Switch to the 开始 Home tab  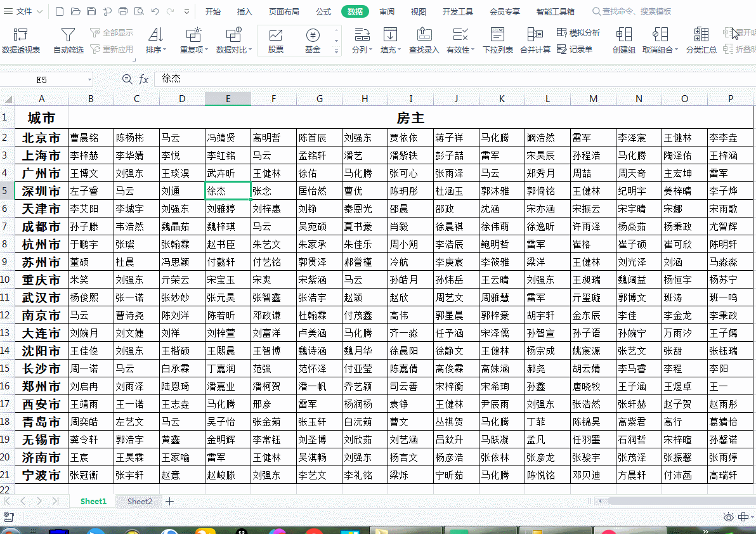click(212, 11)
